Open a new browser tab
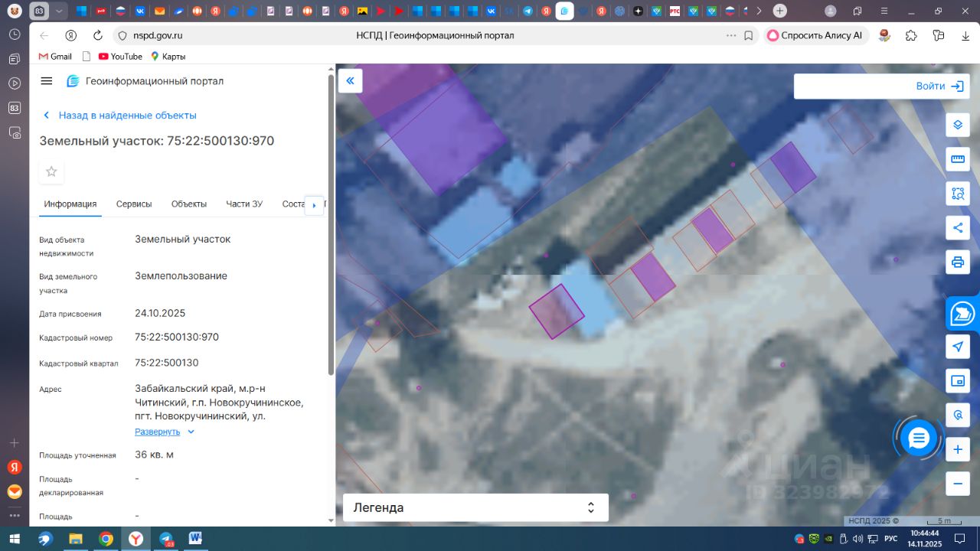The image size is (980, 551). 779,11
